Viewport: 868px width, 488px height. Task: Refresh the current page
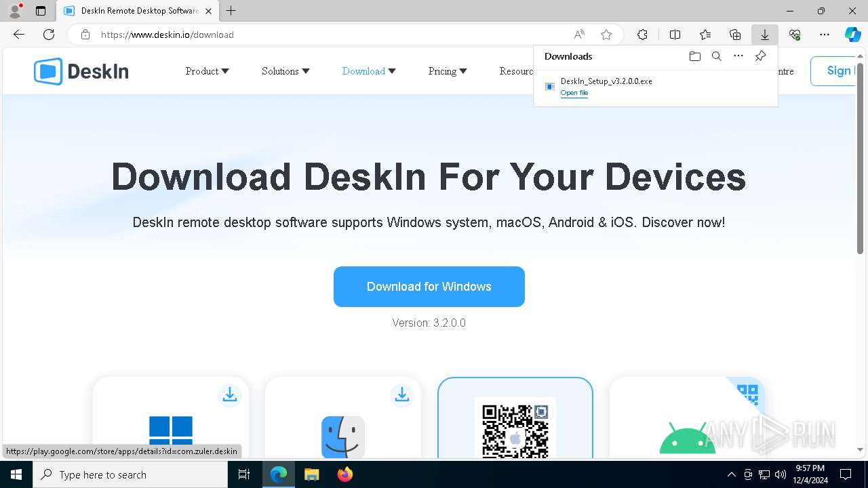[49, 35]
